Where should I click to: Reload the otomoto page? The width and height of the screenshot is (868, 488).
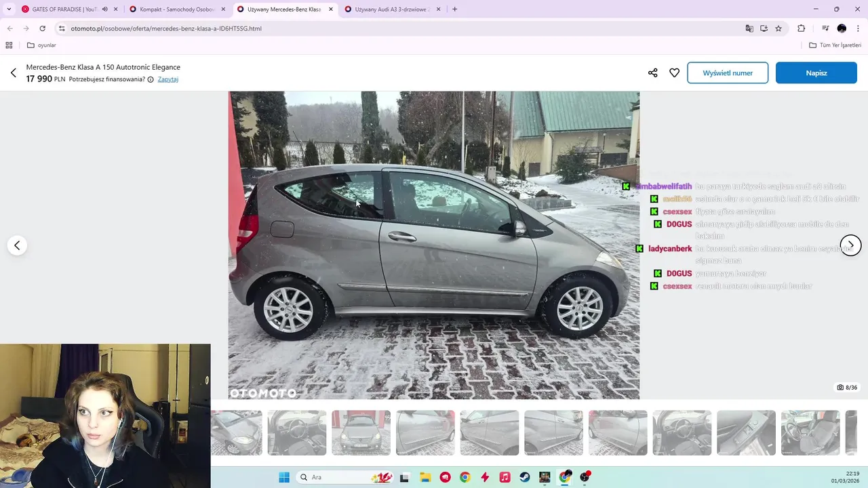tap(42, 28)
